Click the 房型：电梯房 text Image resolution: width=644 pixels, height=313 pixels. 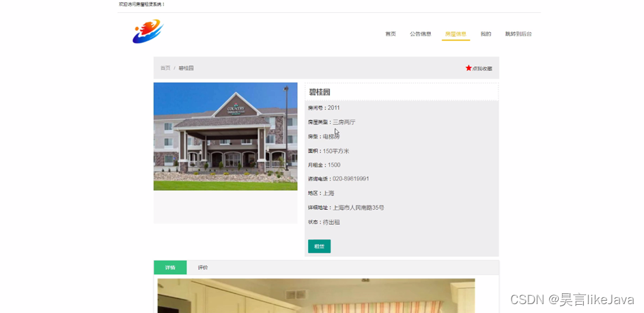[324, 137]
